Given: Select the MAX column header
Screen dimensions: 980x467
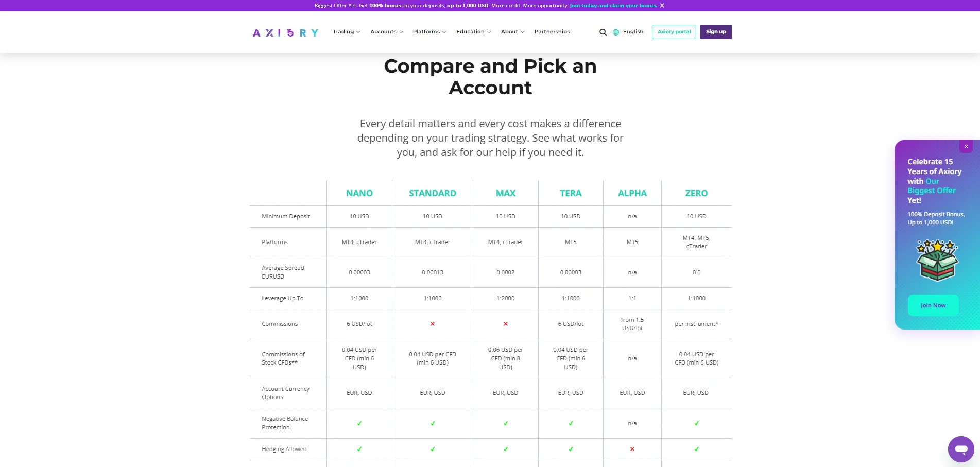Looking at the screenshot, I should [x=506, y=193].
